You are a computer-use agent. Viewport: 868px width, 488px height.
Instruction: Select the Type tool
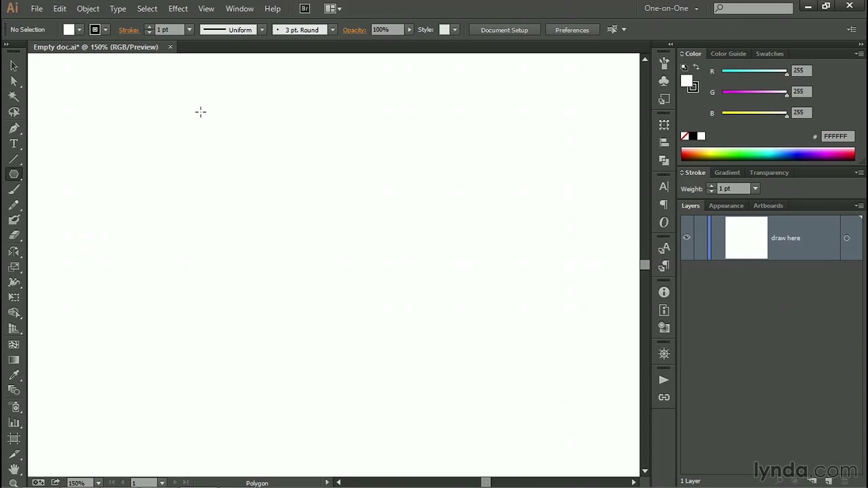point(14,144)
